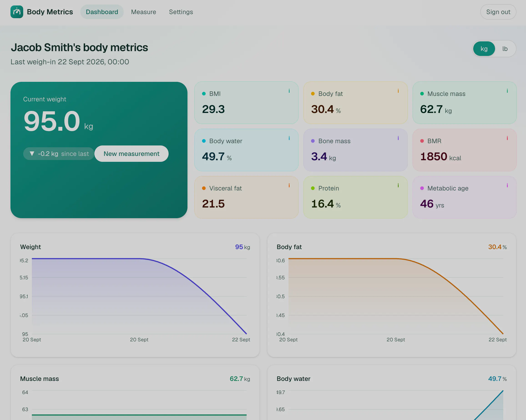
Task: Open the Dashboard tab
Action: coord(102,12)
